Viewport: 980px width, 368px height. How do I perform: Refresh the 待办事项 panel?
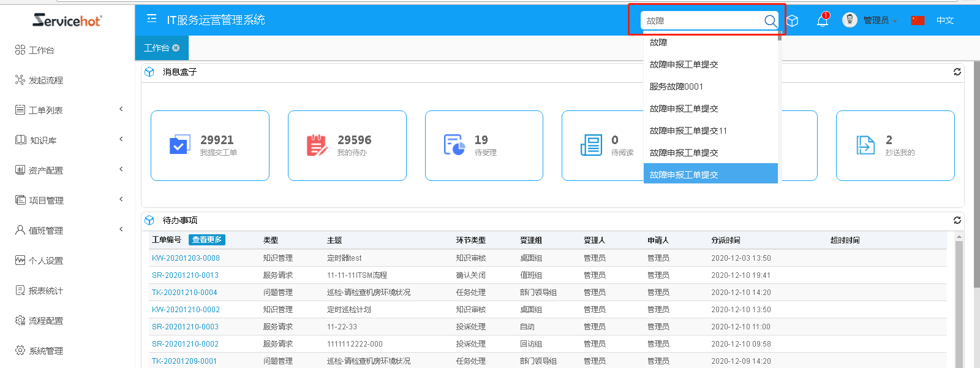pos(957,220)
